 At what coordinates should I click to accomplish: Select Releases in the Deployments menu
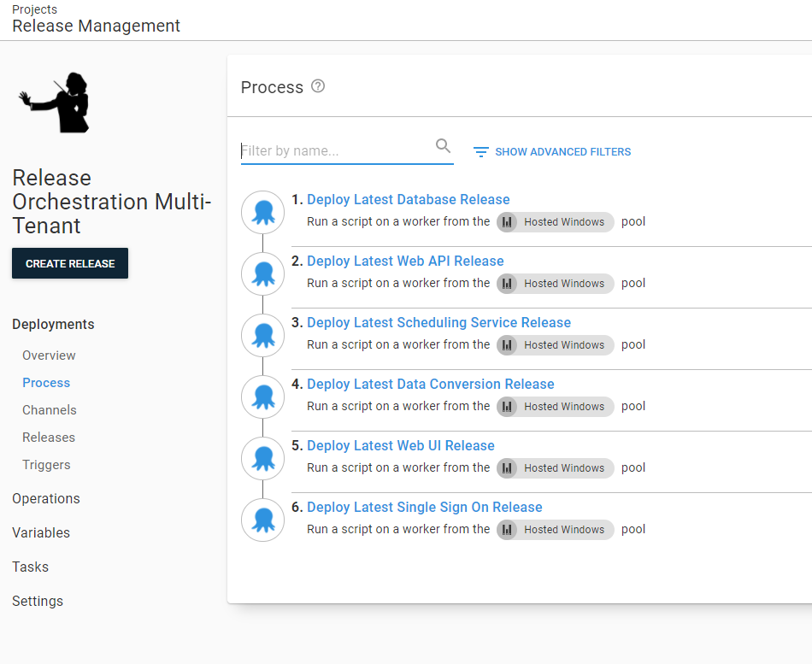coord(49,437)
